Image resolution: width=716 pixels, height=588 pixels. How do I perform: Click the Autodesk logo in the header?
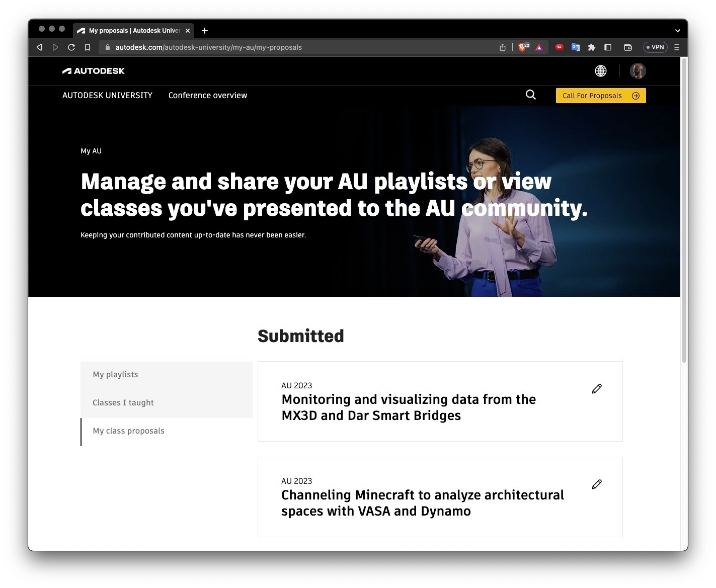pyautogui.click(x=94, y=71)
